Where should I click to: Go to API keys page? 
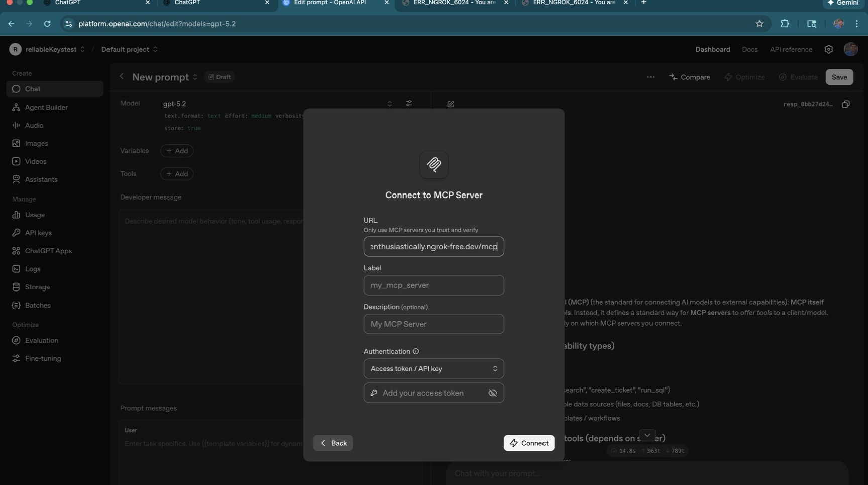coord(38,233)
